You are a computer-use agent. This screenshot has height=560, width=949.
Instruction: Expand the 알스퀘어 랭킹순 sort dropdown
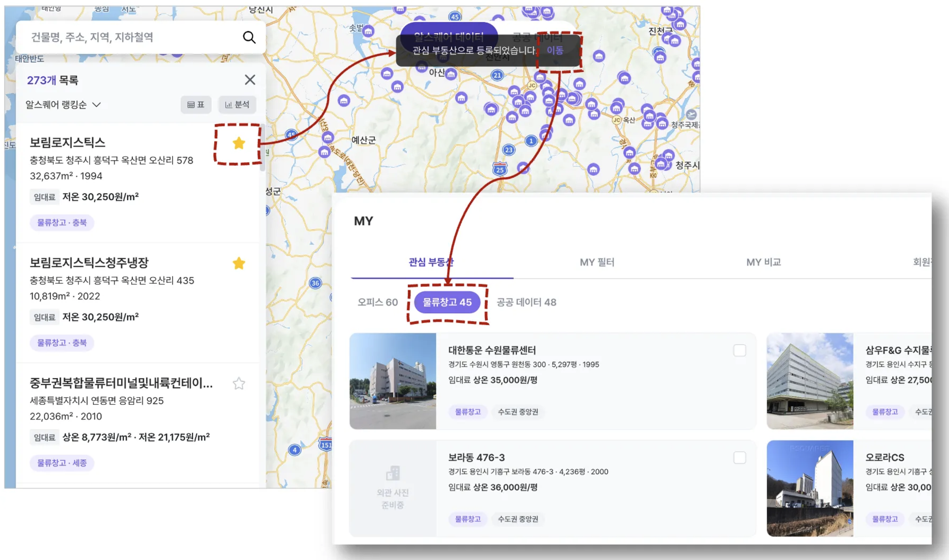pyautogui.click(x=63, y=104)
